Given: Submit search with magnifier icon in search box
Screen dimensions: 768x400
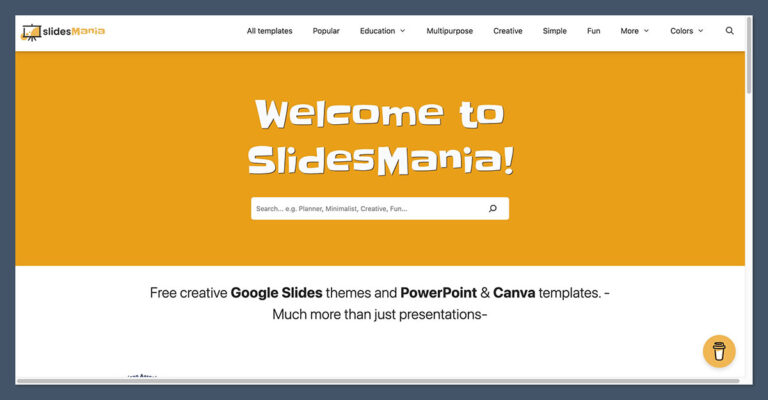Looking at the screenshot, I should (493, 209).
